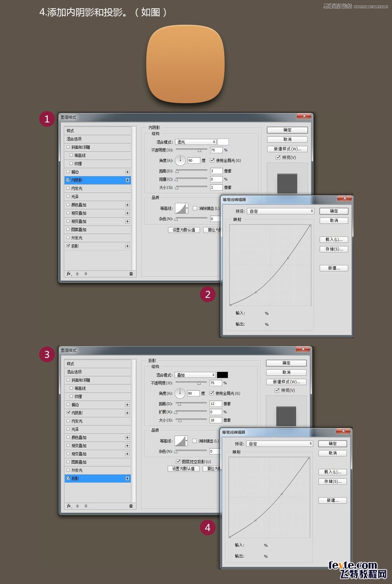This screenshot has height=584, width=392.
Task: Click plus icon beside 描边 in Drop Shadow dialog
Action: (127, 405)
